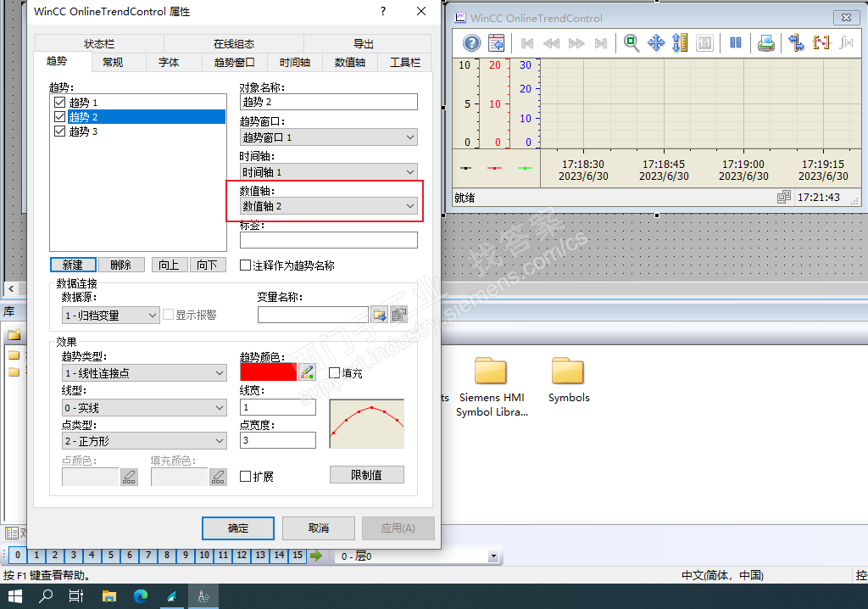Viewport: 868px width, 609px height.
Task: Toggle layer 8 button in layer bar
Action: coord(167,555)
